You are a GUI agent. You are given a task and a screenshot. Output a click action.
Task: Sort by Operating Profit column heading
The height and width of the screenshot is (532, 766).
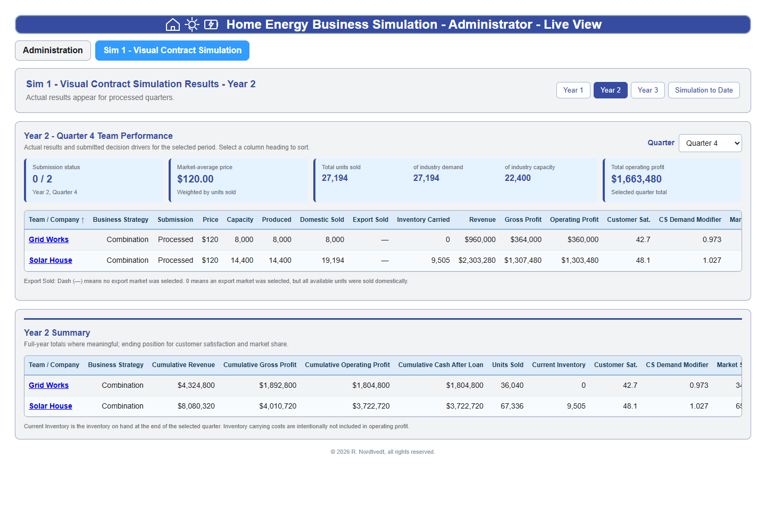pos(574,220)
